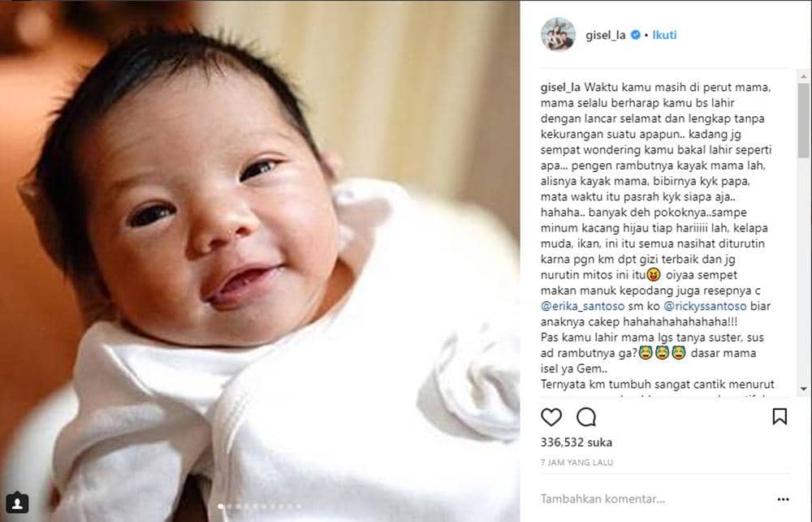Screen dimensions: 812x522
Task: Click the caption scrollbar up arrow
Action: (803, 76)
